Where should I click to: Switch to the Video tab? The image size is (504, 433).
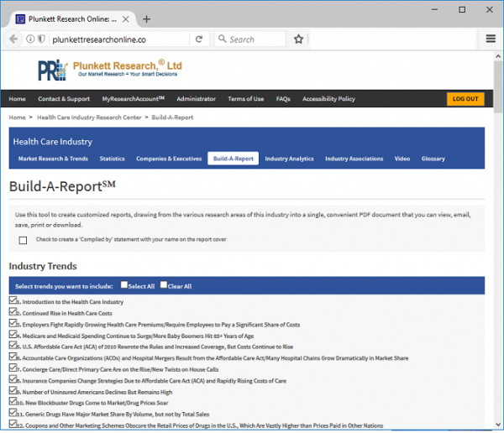coord(402,159)
